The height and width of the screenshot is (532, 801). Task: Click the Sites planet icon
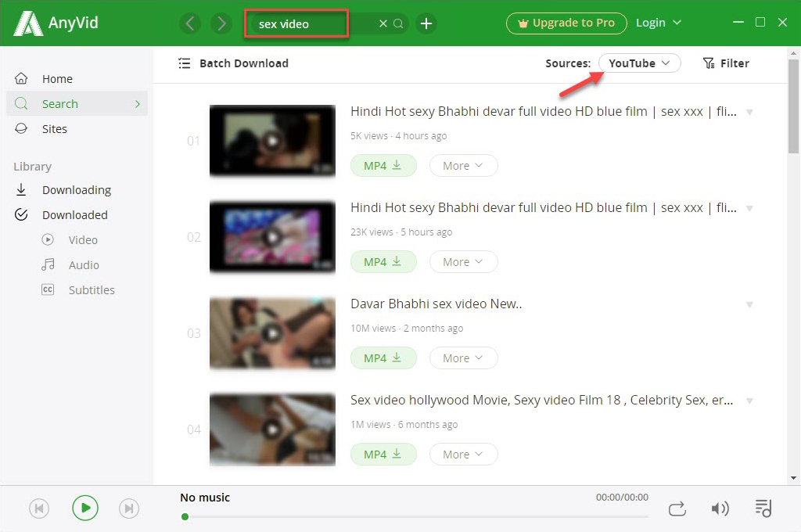tap(21, 128)
